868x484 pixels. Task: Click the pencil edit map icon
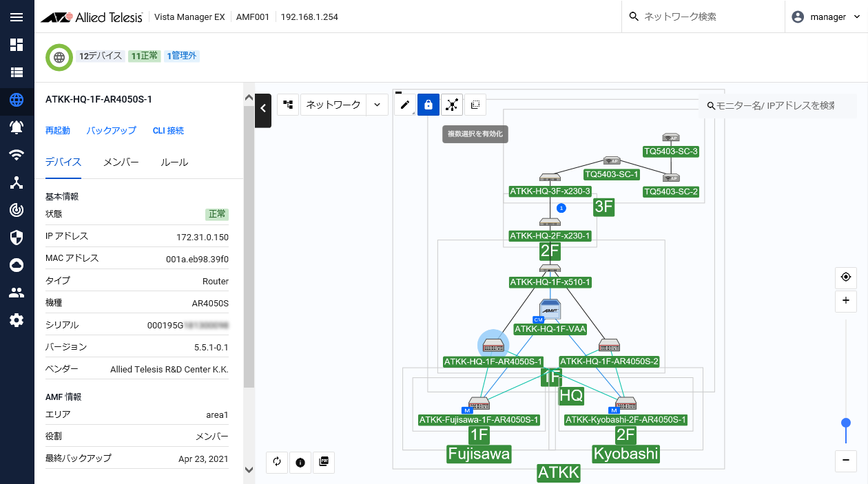[x=405, y=105]
